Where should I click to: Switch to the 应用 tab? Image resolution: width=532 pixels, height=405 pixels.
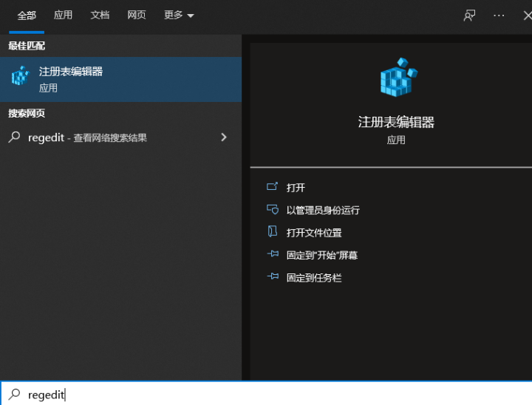63,16
